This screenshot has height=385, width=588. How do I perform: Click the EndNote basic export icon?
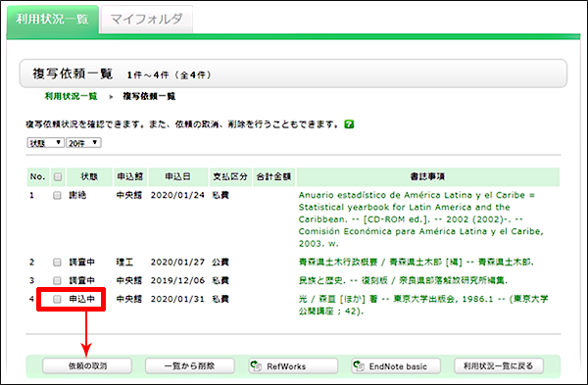(359, 365)
